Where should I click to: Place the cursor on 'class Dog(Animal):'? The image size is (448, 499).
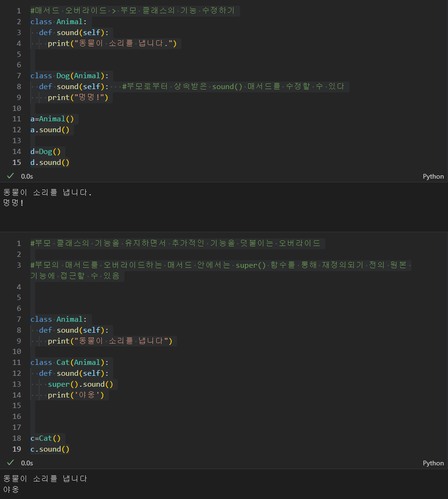[x=69, y=76]
